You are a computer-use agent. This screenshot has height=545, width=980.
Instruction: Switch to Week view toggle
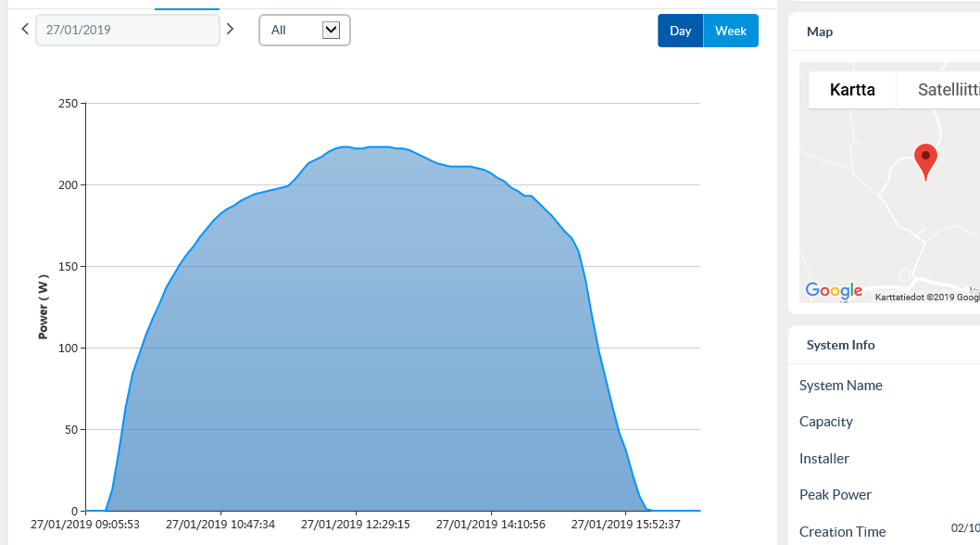point(731,31)
